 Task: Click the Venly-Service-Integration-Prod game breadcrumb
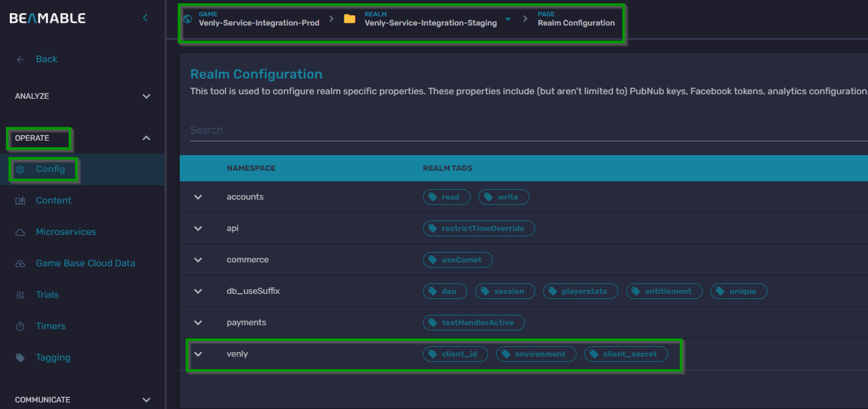(x=259, y=23)
